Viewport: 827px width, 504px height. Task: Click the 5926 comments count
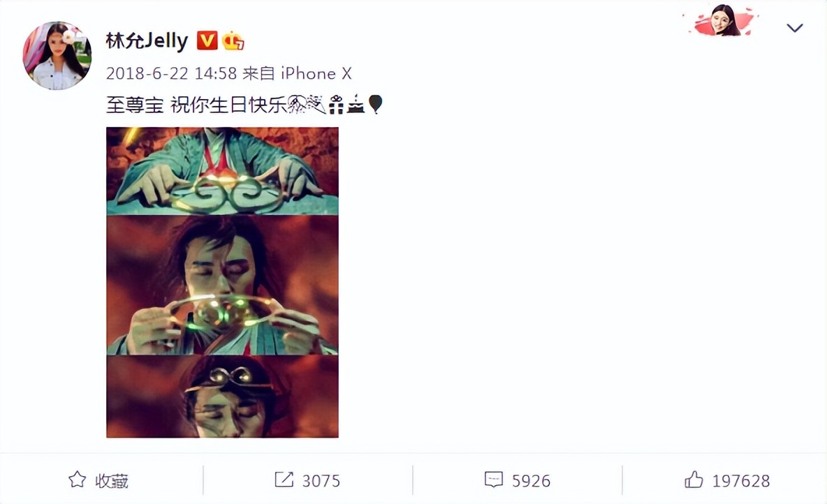[x=531, y=481]
